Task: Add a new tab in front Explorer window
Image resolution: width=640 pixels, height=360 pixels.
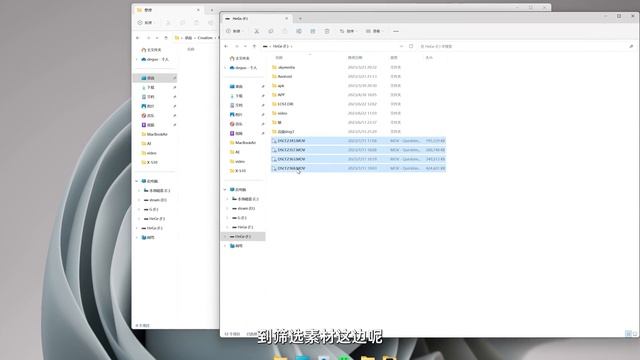Action: tap(300, 19)
